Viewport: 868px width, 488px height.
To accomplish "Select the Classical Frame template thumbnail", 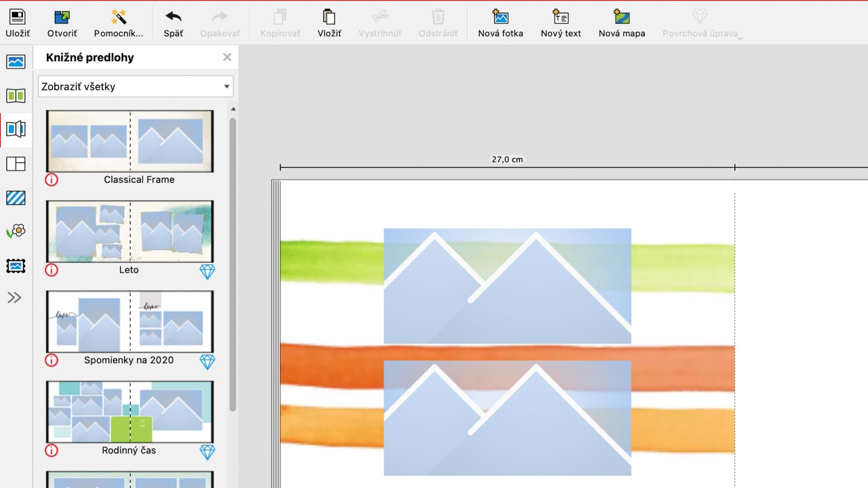I will click(130, 141).
